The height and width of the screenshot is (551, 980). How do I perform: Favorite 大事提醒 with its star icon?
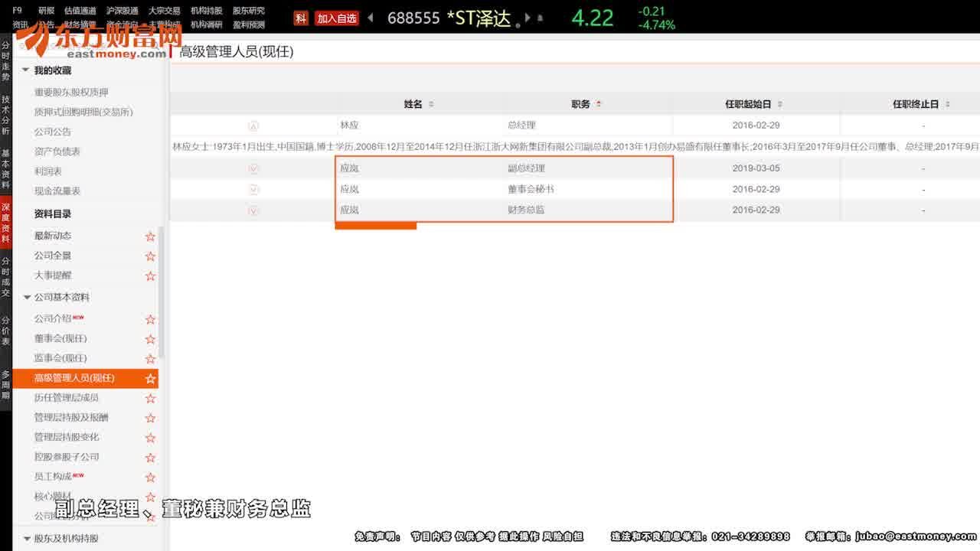(150, 276)
